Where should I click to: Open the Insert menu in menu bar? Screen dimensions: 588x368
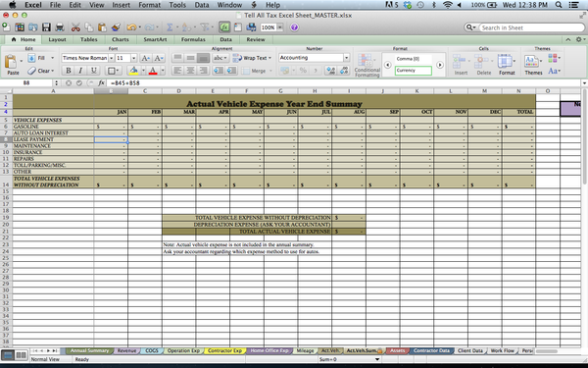coord(122,5)
